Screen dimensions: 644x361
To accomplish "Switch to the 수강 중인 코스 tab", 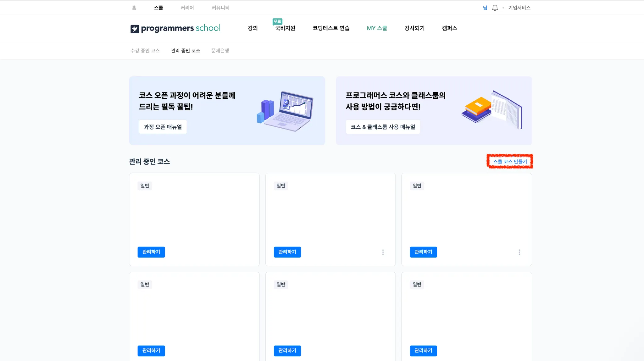I will pos(145,51).
